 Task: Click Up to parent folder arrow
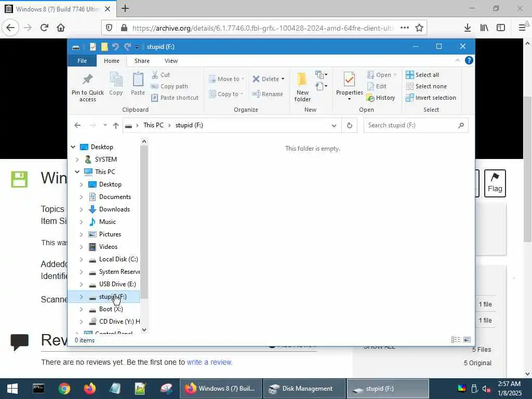tap(116, 126)
